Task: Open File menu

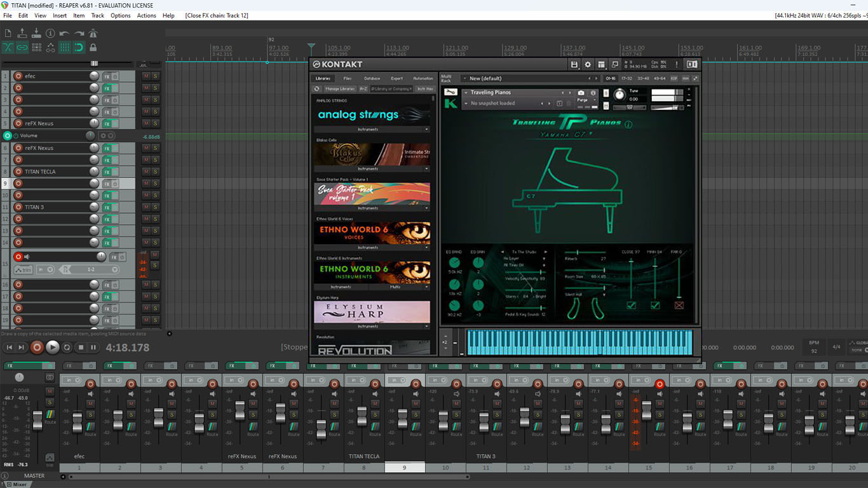Action: point(8,15)
